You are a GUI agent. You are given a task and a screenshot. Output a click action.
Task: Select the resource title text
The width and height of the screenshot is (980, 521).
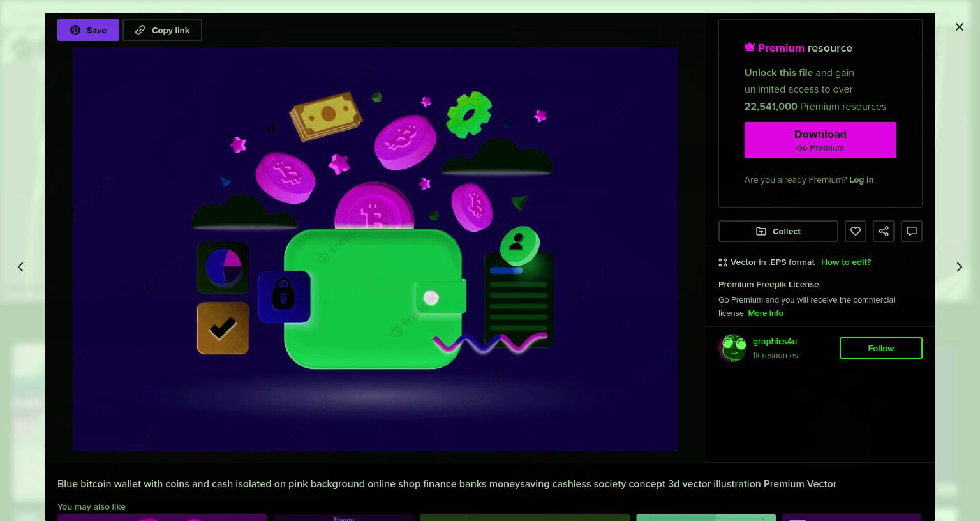click(x=447, y=484)
